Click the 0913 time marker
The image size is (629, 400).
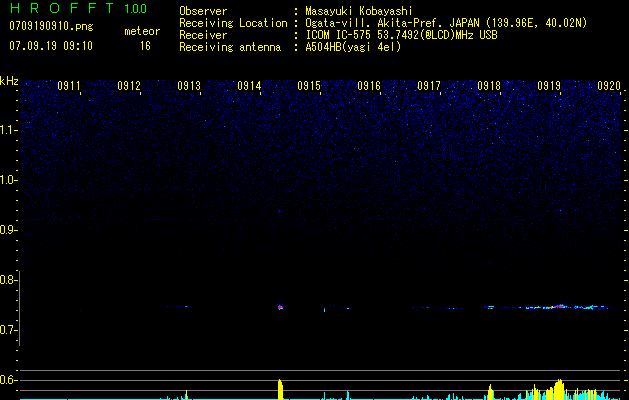click(189, 86)
